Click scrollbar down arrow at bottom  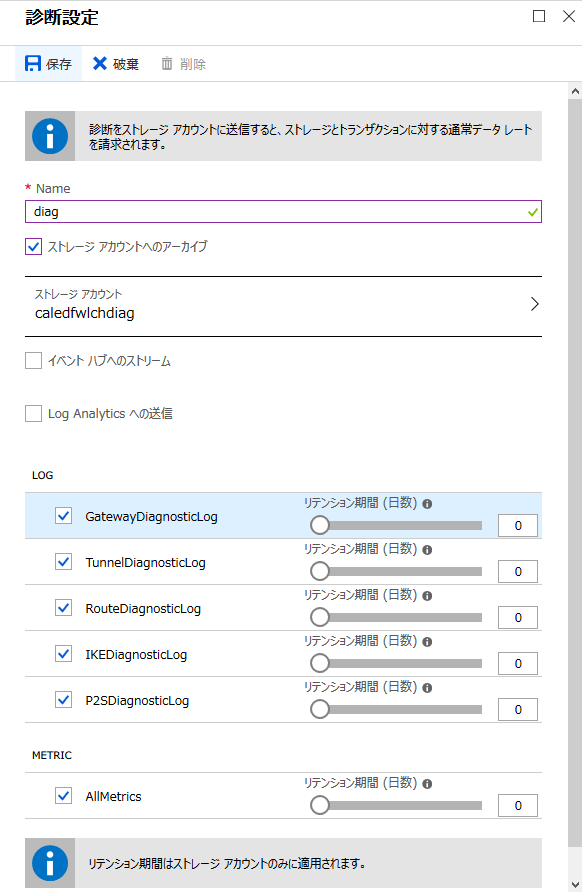pos(575,885)
